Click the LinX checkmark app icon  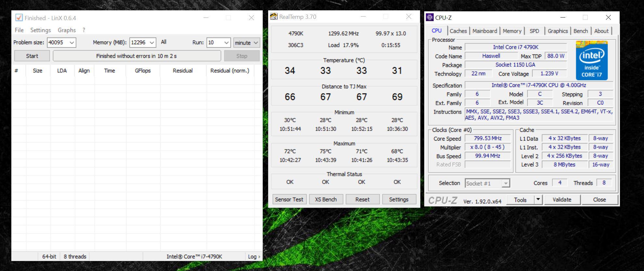[x=19, y=18]
